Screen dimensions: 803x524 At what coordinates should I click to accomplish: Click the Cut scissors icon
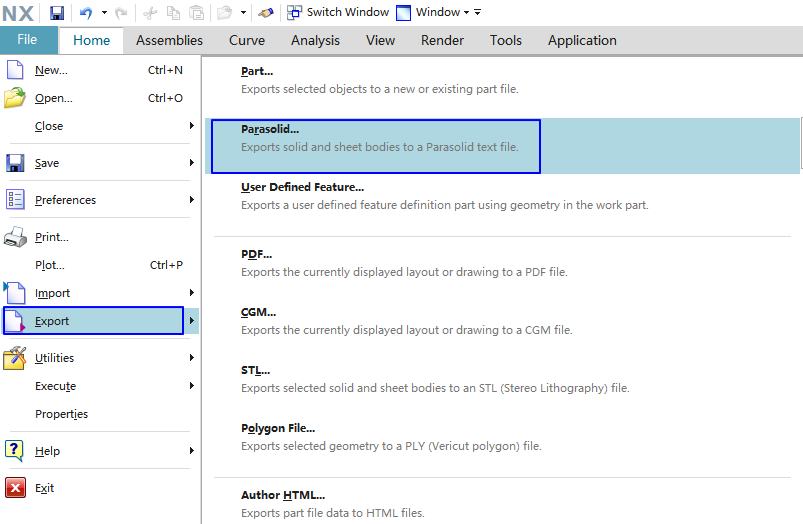150,13
